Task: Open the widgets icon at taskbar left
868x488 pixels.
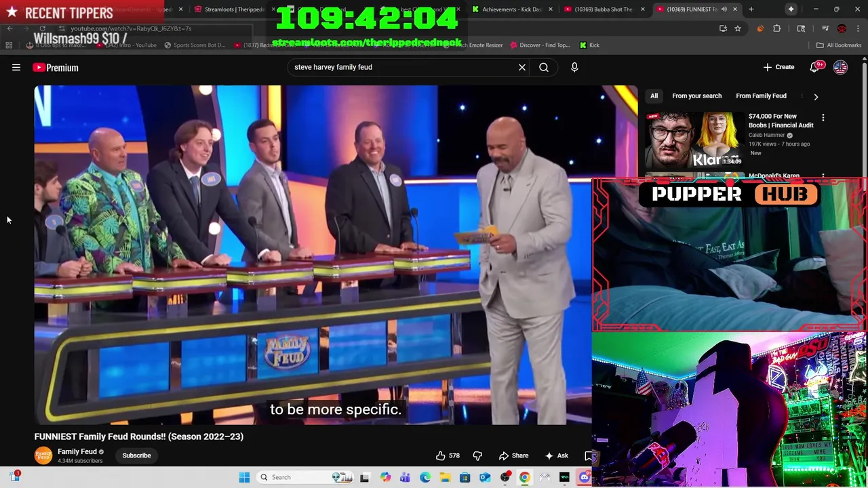Action: point(15,476)
